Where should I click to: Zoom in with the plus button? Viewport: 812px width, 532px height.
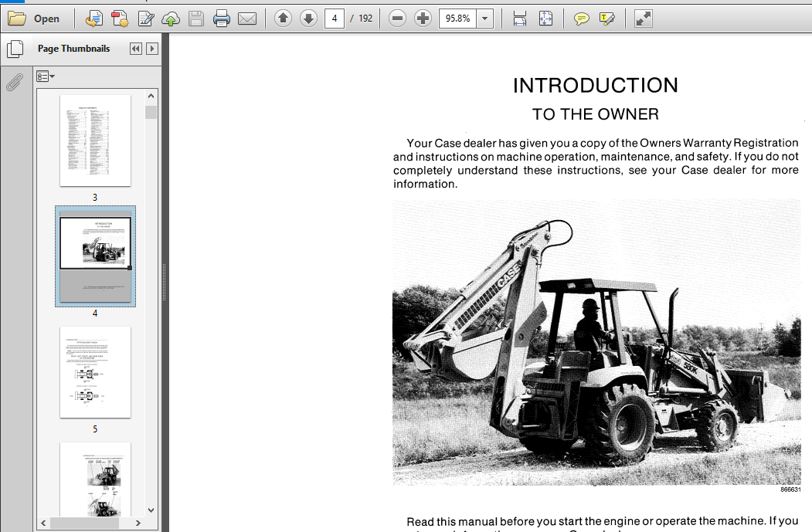coord(423,19)
